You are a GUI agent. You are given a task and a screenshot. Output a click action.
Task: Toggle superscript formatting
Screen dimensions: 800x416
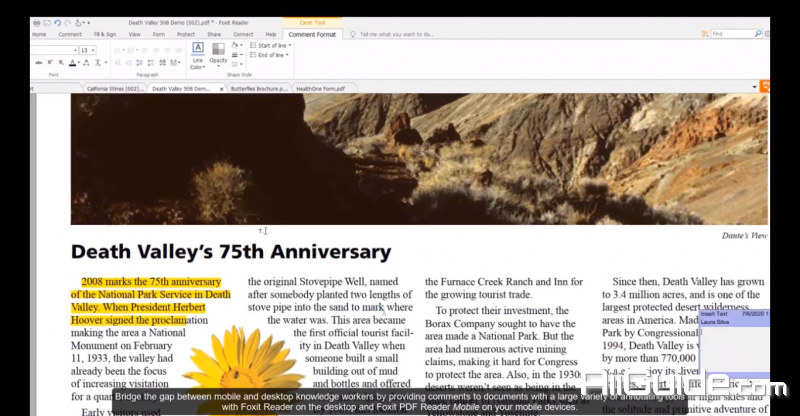[x=50, y=62]
